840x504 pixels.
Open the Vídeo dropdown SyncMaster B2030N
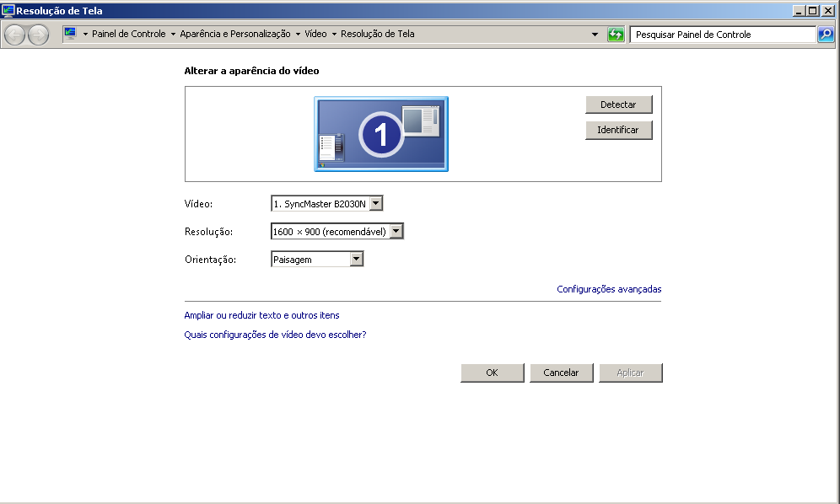pyautogui.click(x=326, y=203)
